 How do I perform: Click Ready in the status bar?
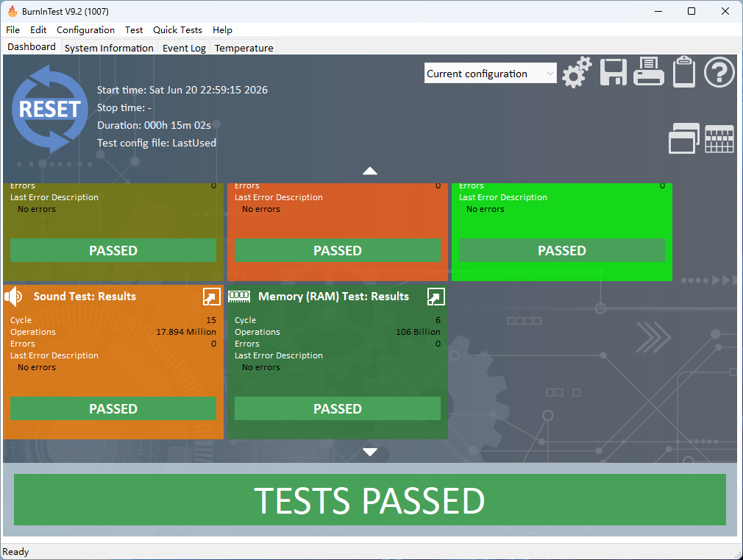[x=15, y=551]
